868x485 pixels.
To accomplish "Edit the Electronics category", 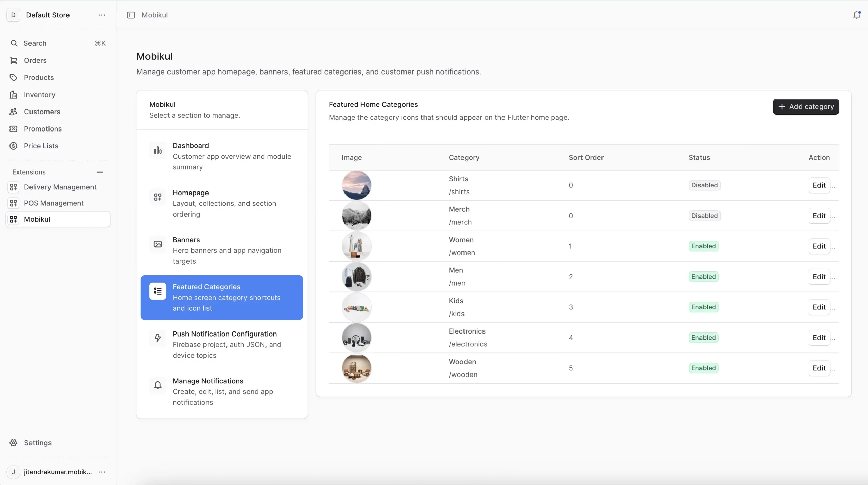I will tap(819, 338).
